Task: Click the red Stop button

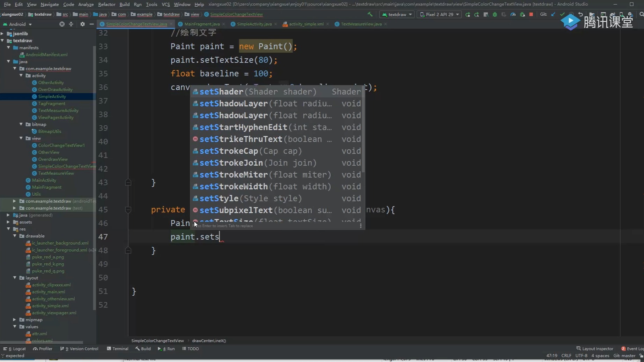Action: pyautogui.click(x=531, y=14)
